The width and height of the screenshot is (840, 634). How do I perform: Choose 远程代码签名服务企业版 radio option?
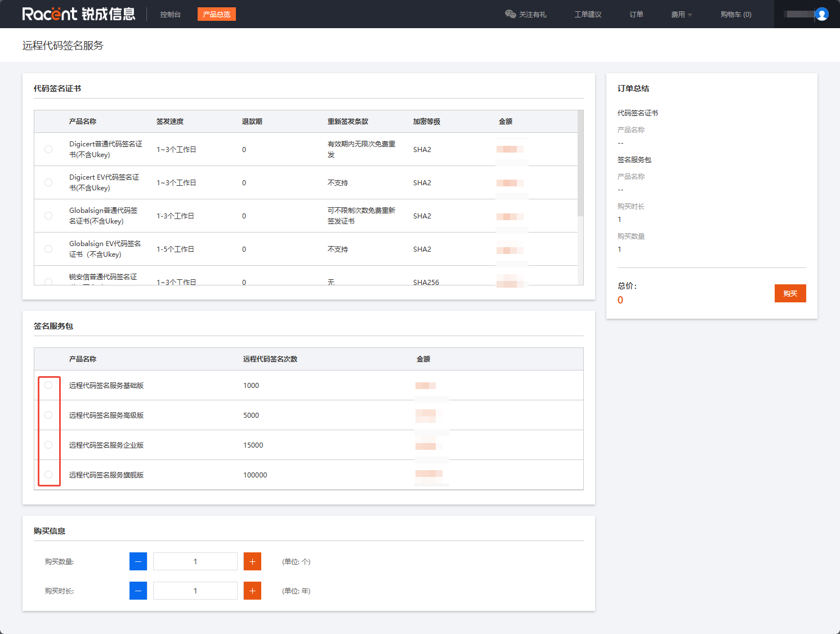(x=48, y=445)
